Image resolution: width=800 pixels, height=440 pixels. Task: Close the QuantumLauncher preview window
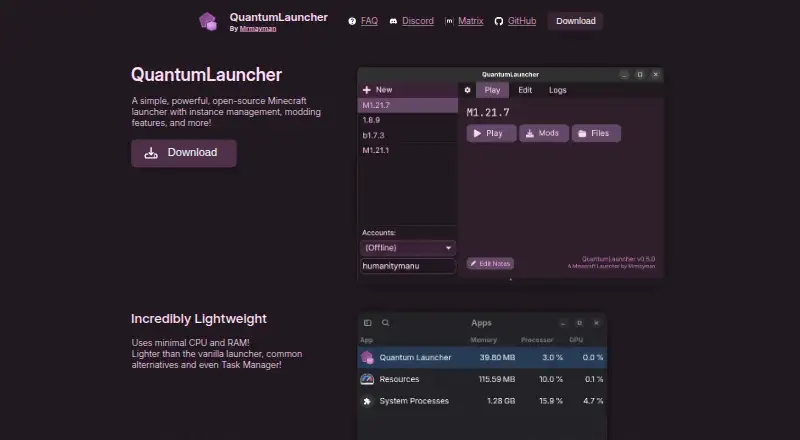pyautogui.click(x=656, y=75)
